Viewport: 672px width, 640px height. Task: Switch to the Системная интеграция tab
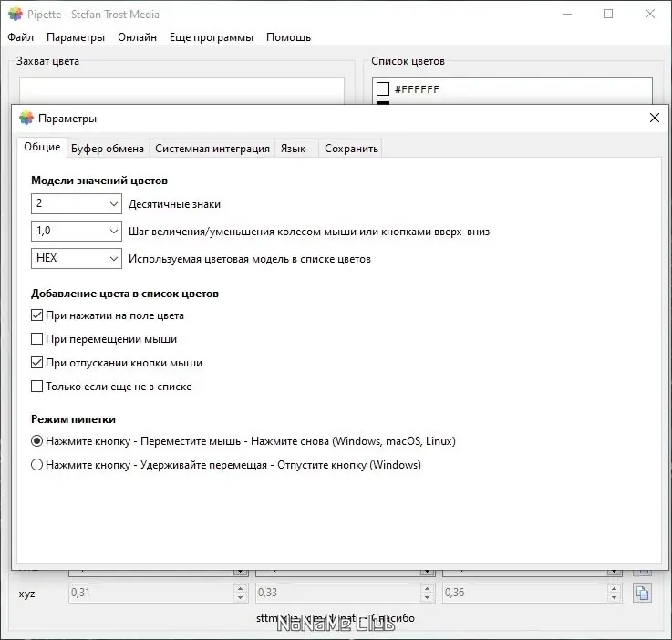tap(212, 149)
